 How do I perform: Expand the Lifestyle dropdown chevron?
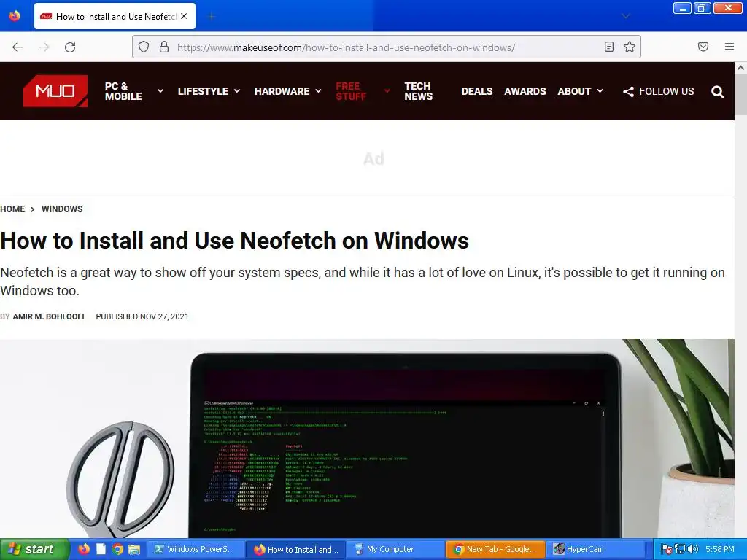tap(237, 91)
